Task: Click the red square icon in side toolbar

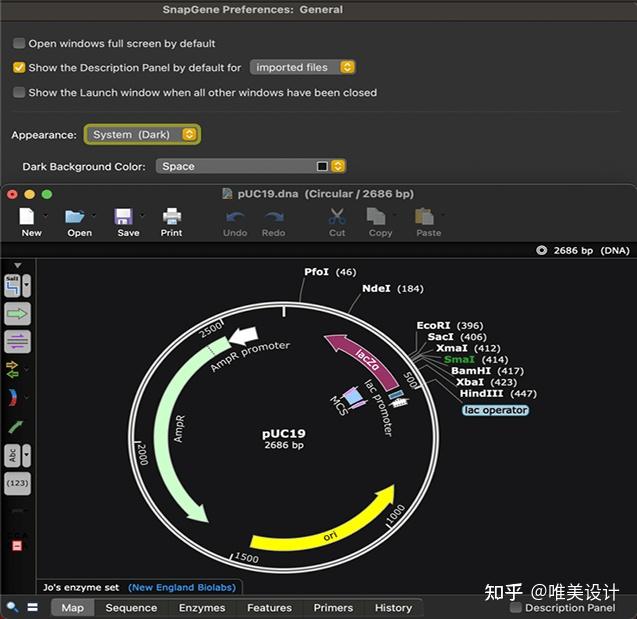Action: tap(17, 545)
